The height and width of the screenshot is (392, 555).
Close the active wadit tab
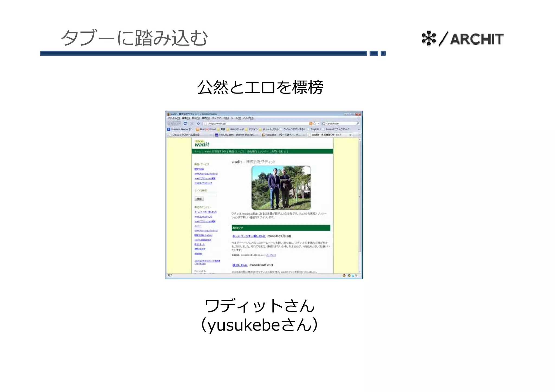350,135
